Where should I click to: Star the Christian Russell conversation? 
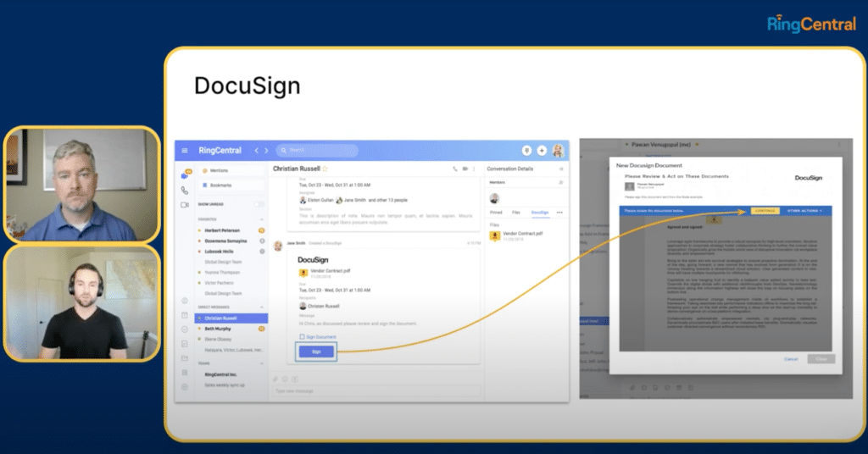click(325, 169)
